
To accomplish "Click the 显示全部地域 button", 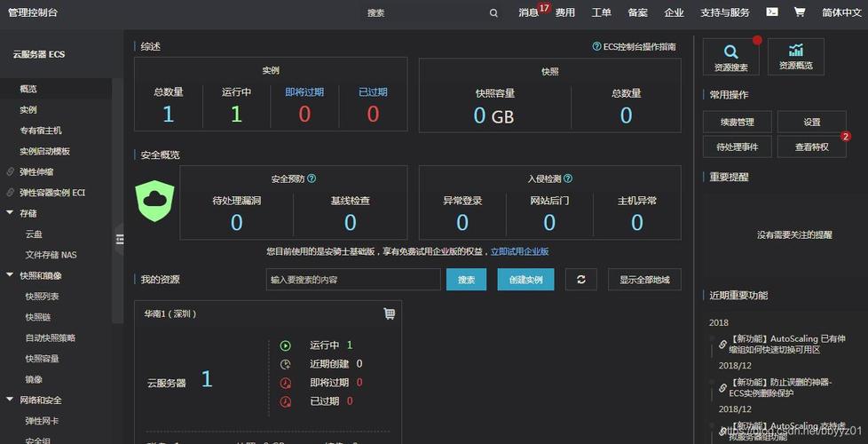I will [644, 280].
